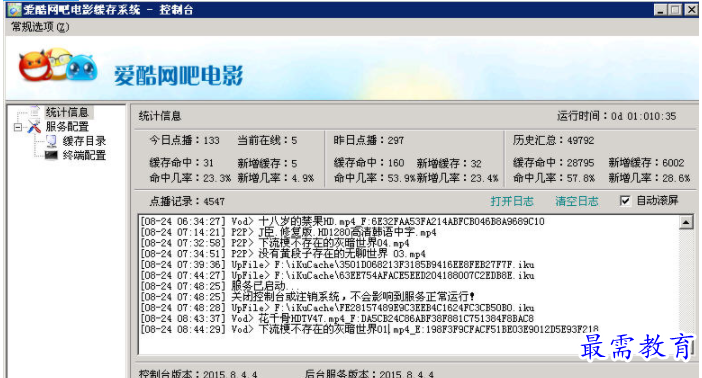Select 统计信息 in the tree
The width and height of the screenshot is (702, 378).
coord(67,112)
